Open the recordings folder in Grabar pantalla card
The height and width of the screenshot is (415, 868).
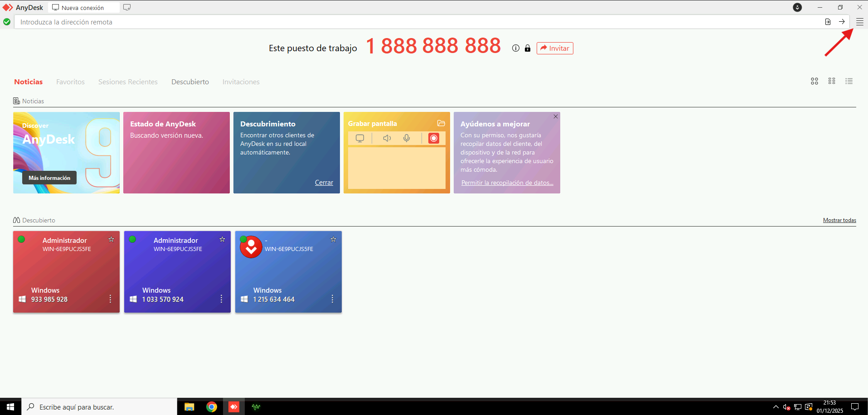click(441, 123)
